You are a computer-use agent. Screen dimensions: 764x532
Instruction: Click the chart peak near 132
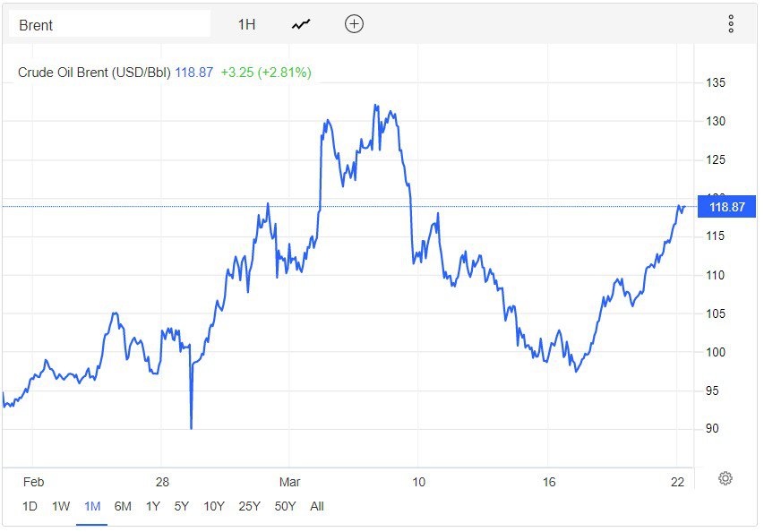point(375,106)
